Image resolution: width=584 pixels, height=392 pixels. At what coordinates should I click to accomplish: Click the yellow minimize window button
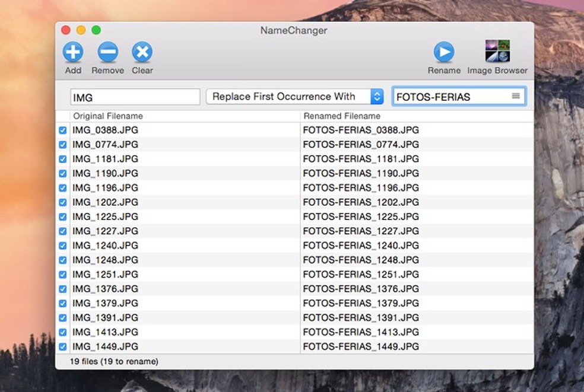[81, 30]
